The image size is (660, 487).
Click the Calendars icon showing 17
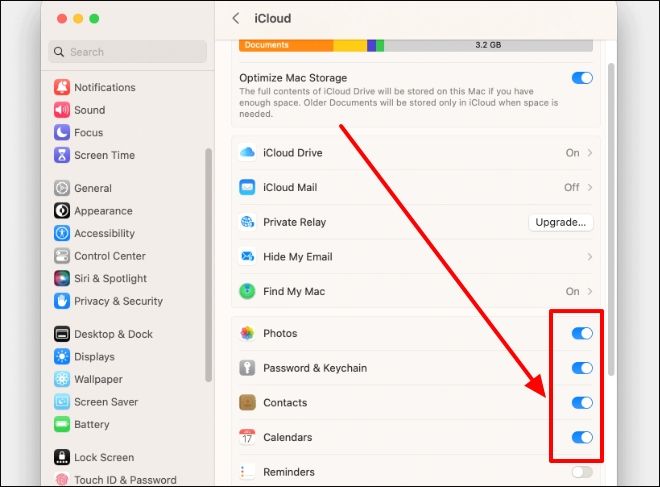pyautogui.click(x=247, y=437)
